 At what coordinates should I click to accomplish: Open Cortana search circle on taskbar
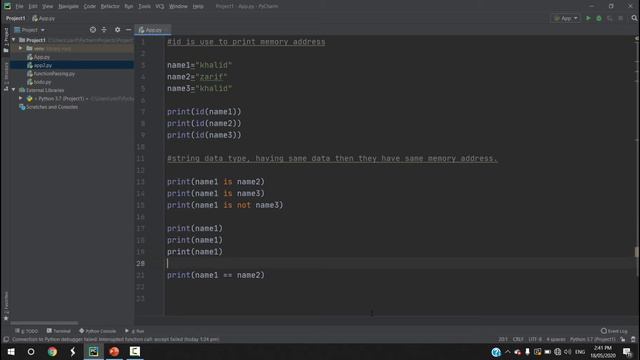coord(31,351)
